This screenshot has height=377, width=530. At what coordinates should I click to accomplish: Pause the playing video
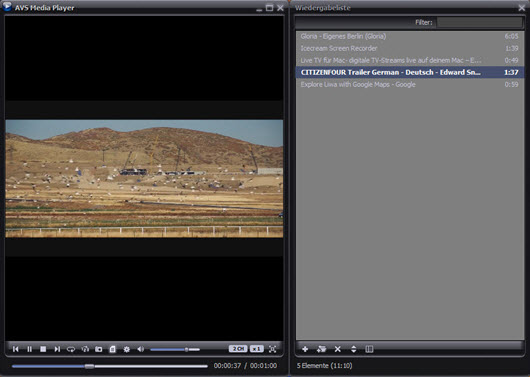[x=29, y=349]
